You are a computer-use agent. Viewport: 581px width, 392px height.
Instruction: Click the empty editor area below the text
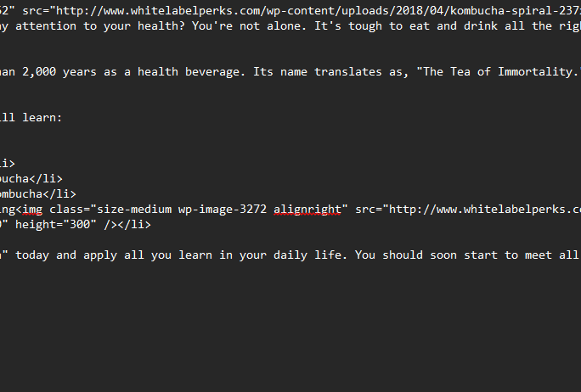290,326
